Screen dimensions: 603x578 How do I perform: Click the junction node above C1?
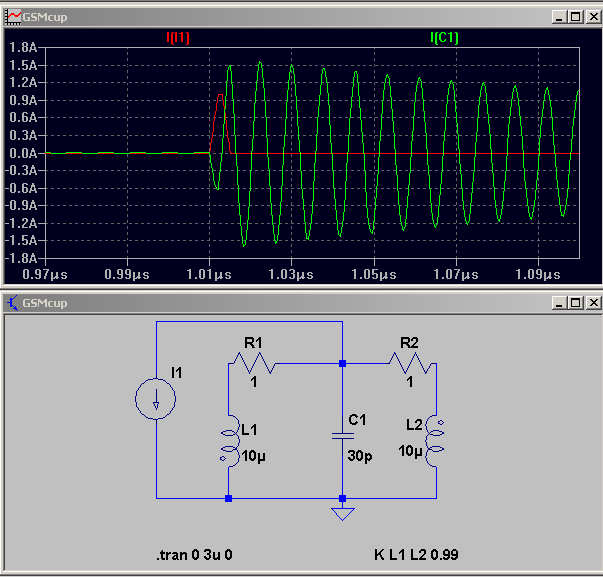pyautogui.click(x=343, y=363)
